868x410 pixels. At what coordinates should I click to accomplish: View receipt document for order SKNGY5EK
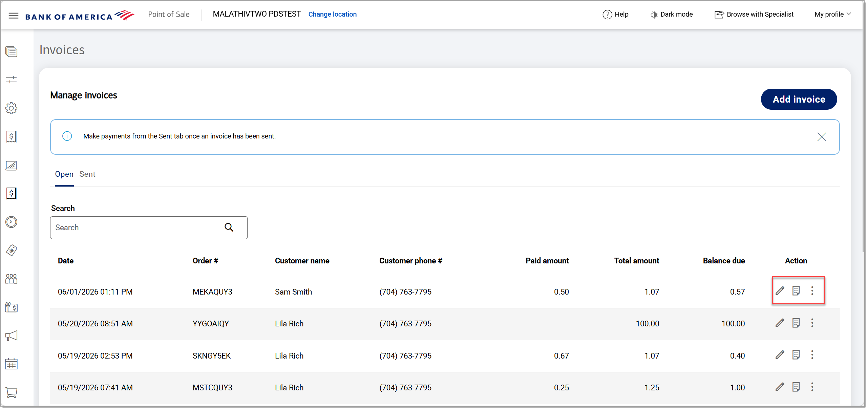click(796, 355)
